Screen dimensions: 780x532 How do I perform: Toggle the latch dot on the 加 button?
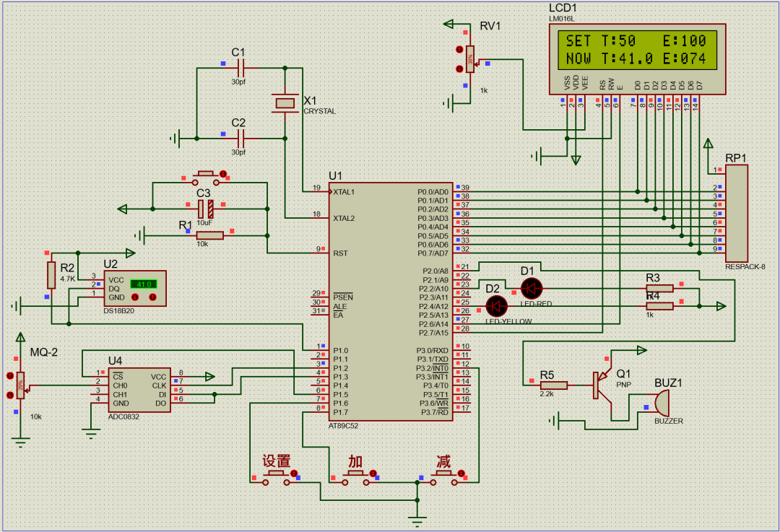click(373, 474)
